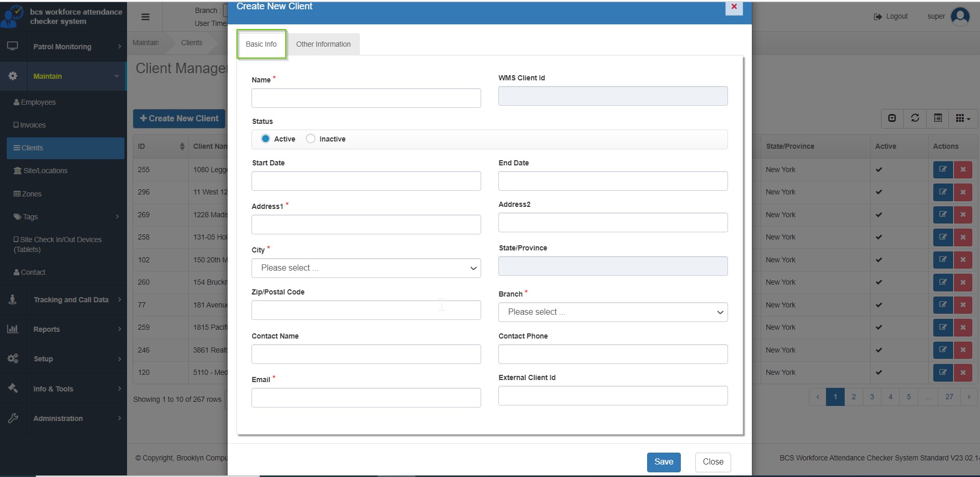Image resolution: width=980 pixels, height=477 pixels.
Task: Click the Save button
Action: [x=663, y=462]
